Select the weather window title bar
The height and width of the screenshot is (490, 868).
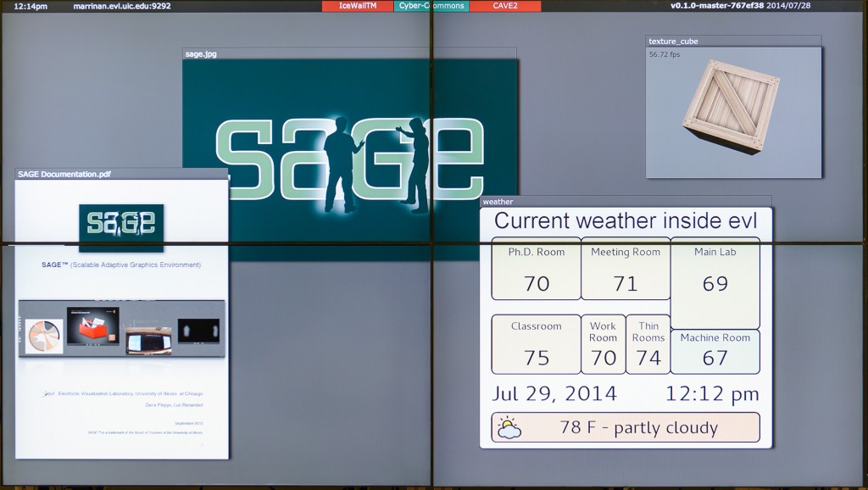(x=626, y=202)
